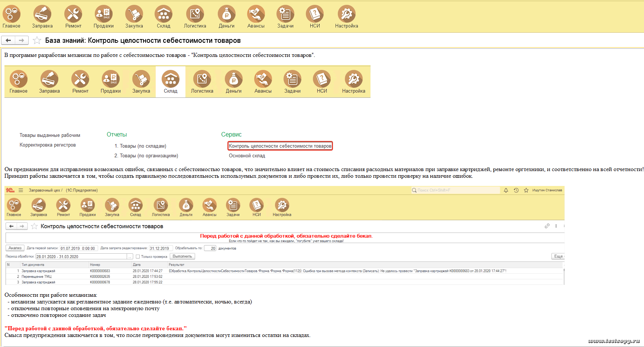
Task: Select the НСИ tab in the top toolbar
Action: click(x=315, y=17)
